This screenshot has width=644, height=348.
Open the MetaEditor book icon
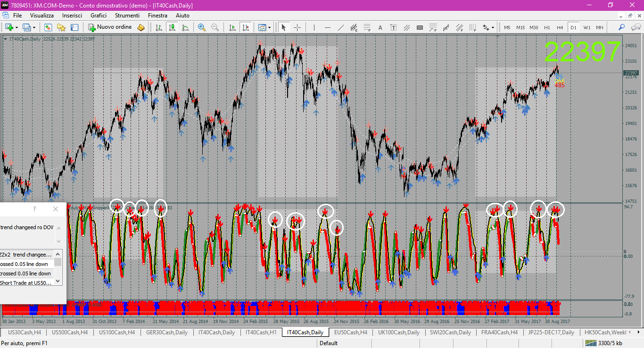coord(141,27)
